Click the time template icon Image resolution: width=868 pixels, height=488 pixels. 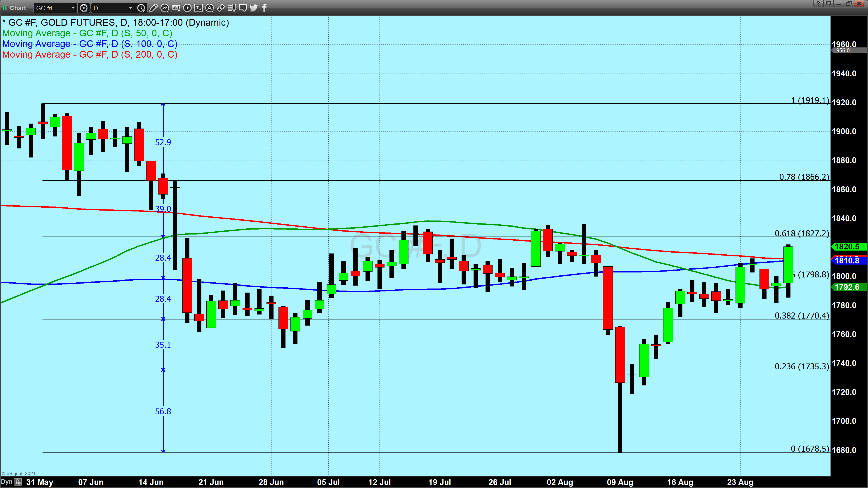click(x=198, y=8)
